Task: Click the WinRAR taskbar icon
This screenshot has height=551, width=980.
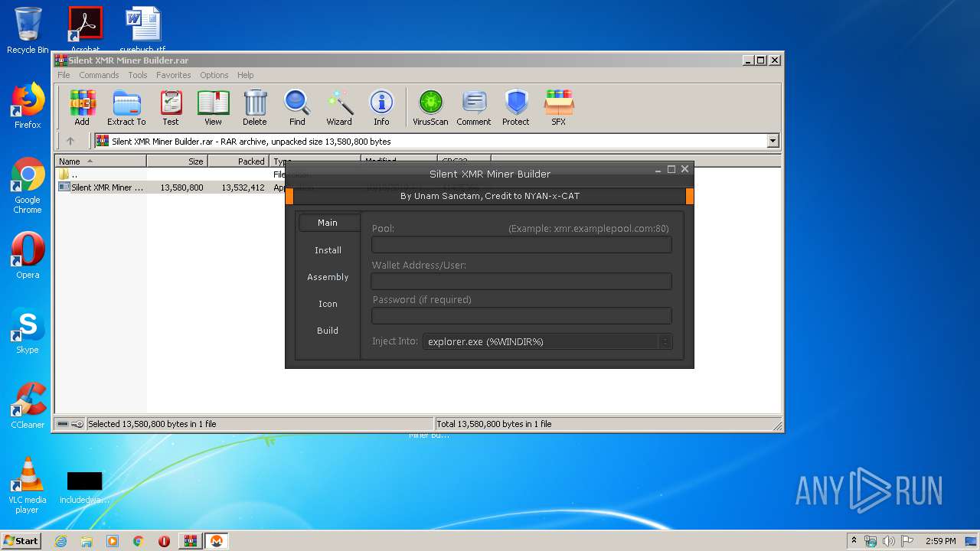Action: pyautogui.click(x=190, y=541)
